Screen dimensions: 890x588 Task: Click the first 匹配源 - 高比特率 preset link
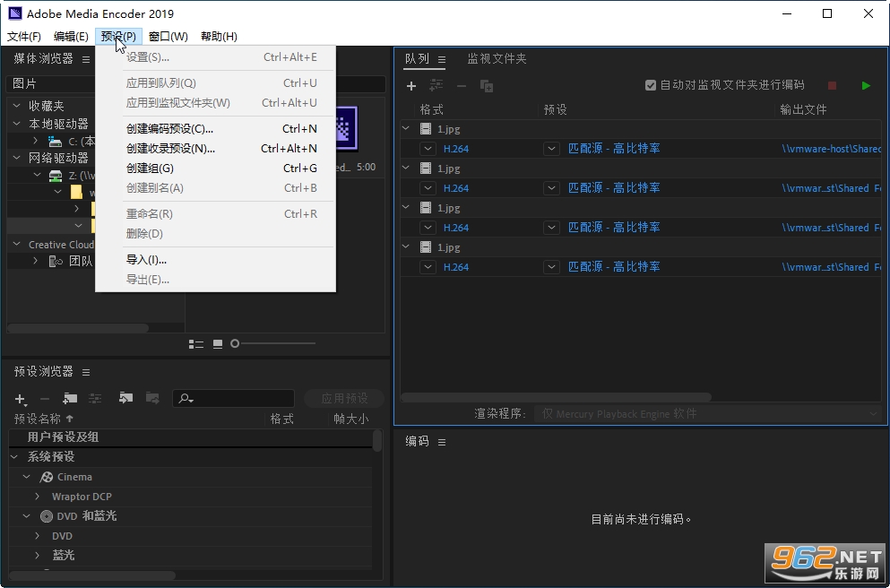click(x=614, y=149)
